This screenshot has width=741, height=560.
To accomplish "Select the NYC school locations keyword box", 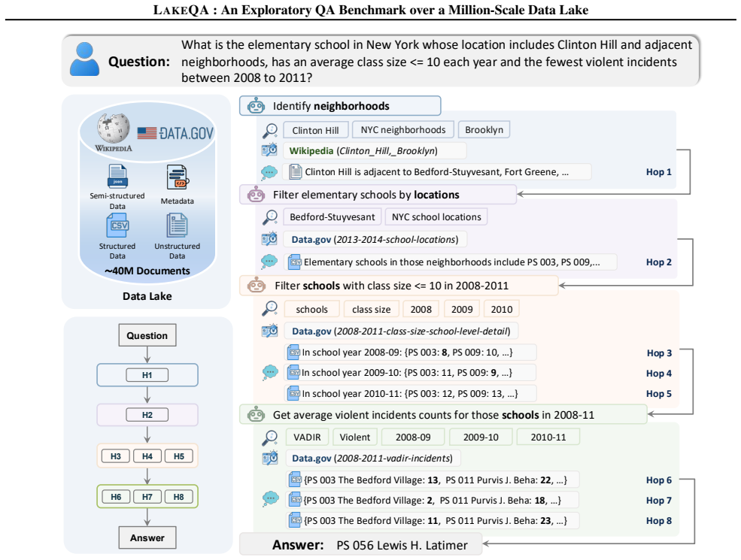I will tap(436, 216).
